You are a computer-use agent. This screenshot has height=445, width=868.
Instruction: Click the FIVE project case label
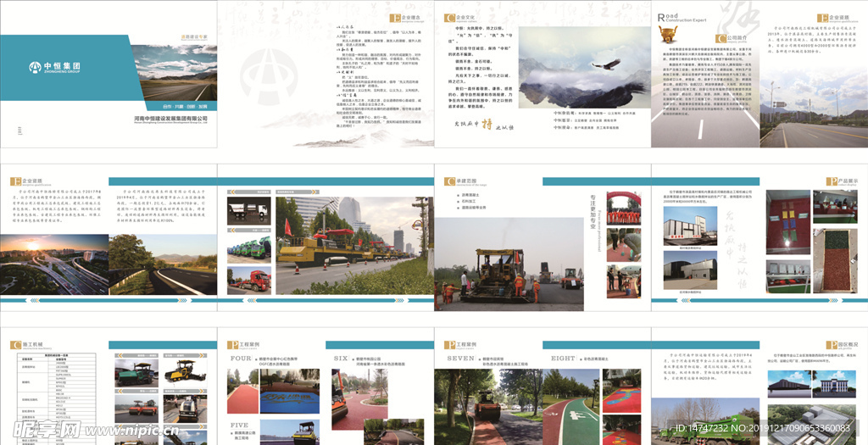click(238, 425)
